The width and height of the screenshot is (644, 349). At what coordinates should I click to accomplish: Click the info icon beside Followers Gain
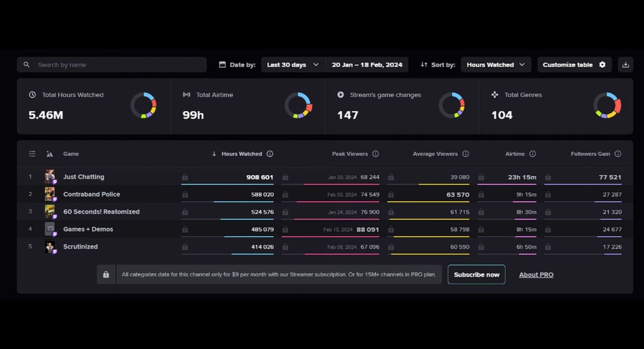[618, 154]
